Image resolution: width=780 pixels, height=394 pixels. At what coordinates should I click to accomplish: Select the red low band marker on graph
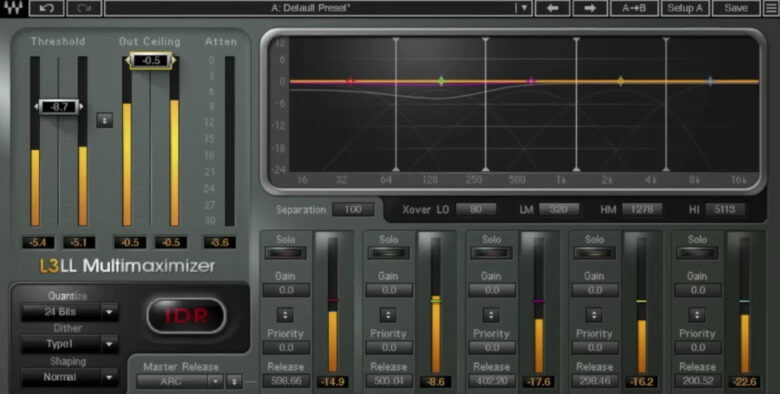click(x=351, y=81)
